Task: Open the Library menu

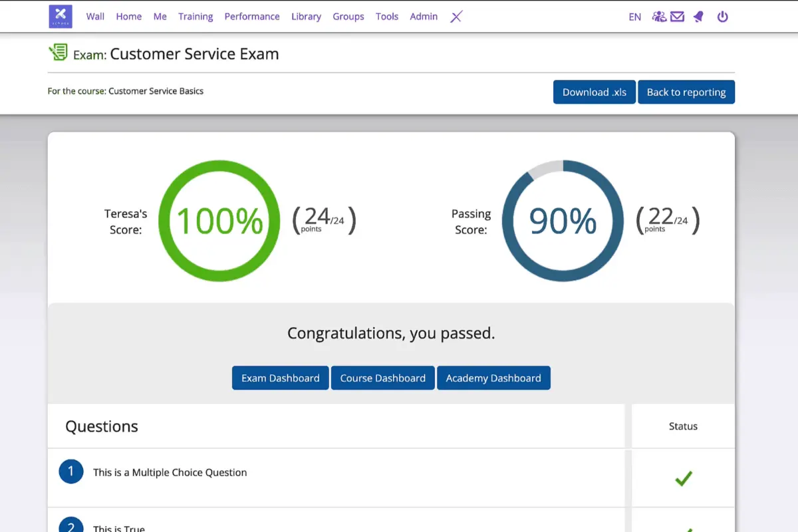Action: (306, 17)
